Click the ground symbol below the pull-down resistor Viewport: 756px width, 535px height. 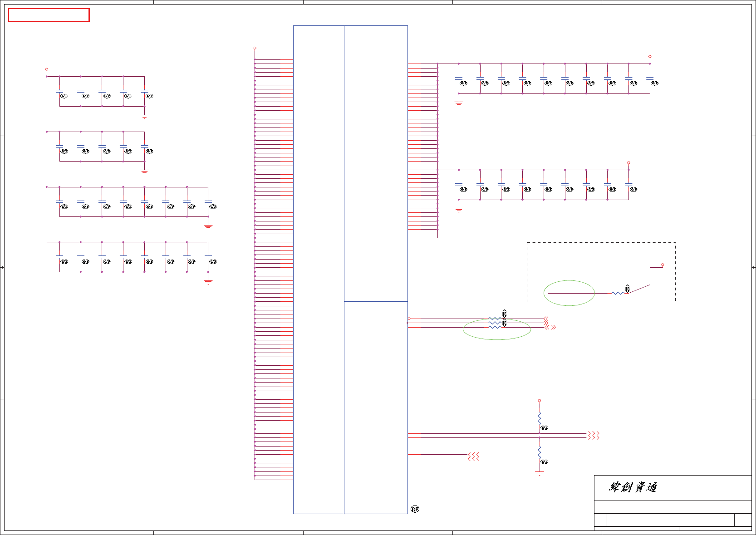540,473
